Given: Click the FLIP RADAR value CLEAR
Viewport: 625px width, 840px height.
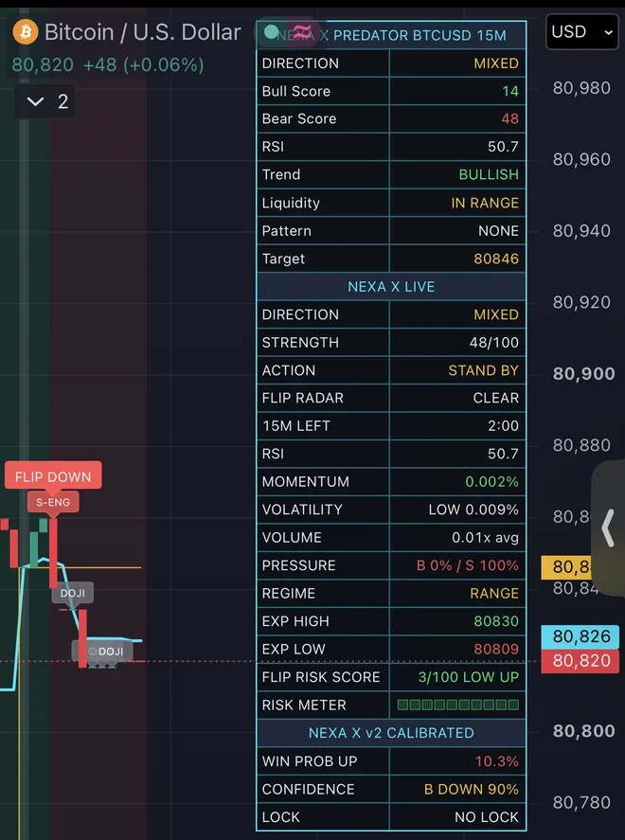Looking at the screenshot, I should pos(496,398).
